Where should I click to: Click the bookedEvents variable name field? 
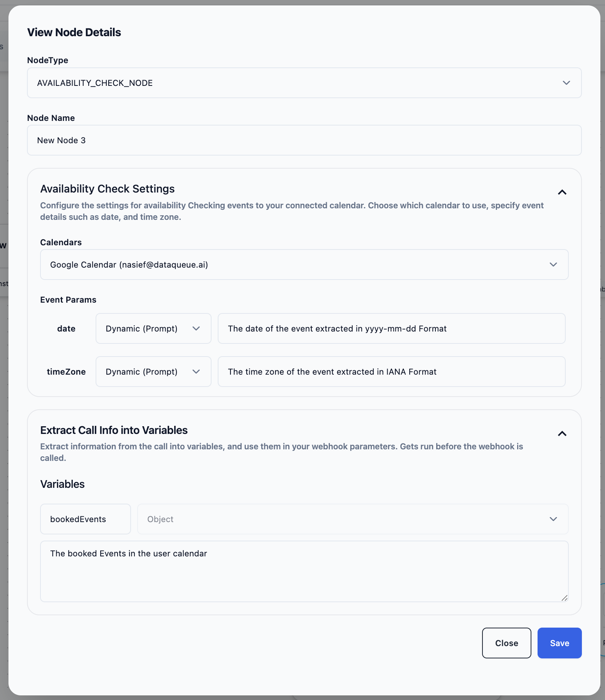pos(85,519)
